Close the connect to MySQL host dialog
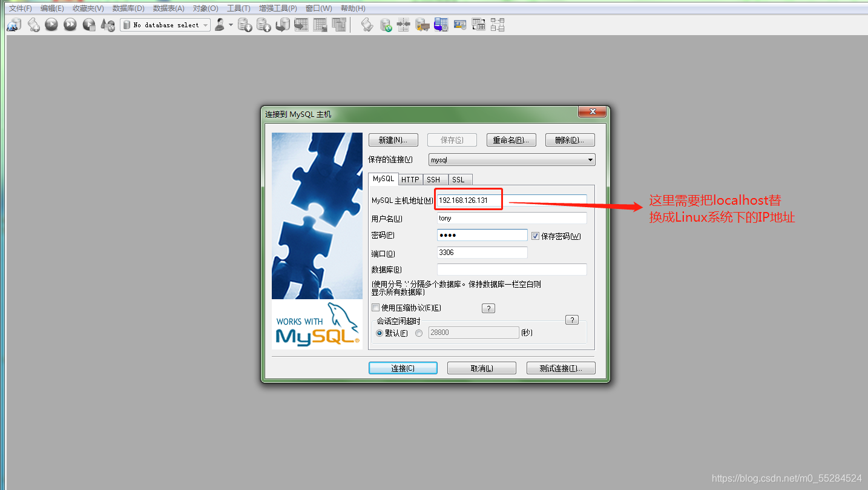868x490 pixels. tap(592, 111)
